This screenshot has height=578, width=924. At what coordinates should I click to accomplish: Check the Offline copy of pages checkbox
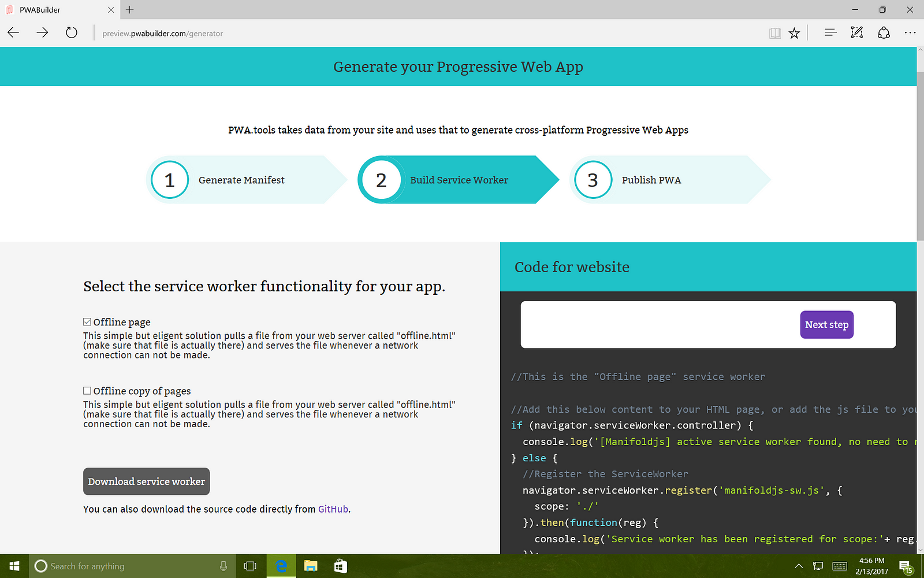pyautogui.click(x=87, y=391)
